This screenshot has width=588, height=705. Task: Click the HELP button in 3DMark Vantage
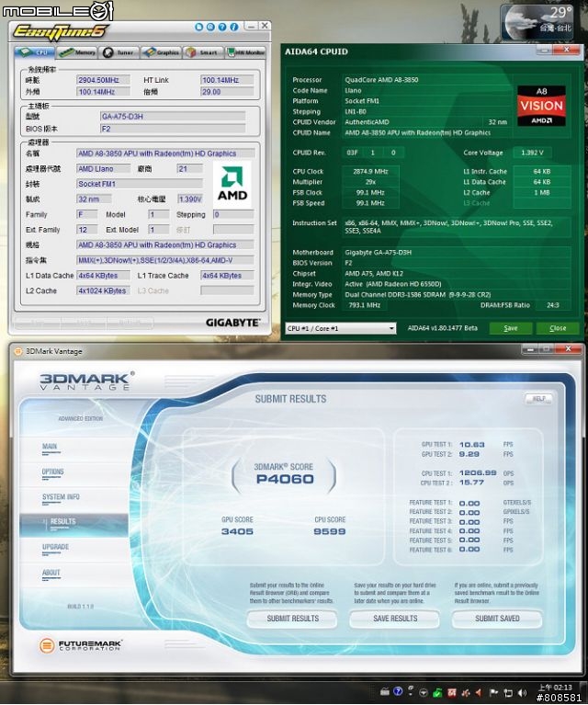538,399
